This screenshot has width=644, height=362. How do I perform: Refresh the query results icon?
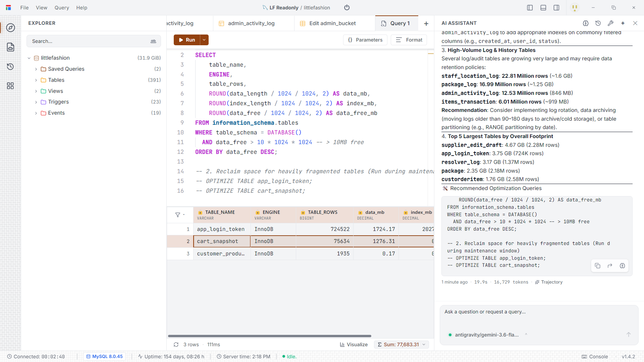[176, 345]
